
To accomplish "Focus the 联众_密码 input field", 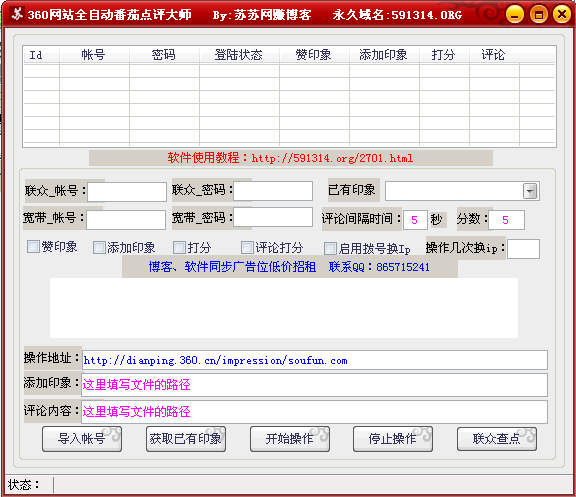I will (x=273, y=191).
